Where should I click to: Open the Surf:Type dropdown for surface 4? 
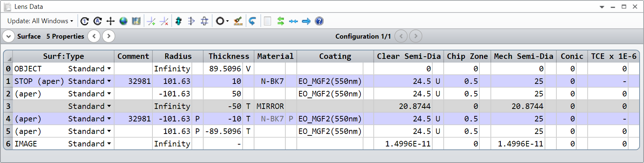(109, 119)
